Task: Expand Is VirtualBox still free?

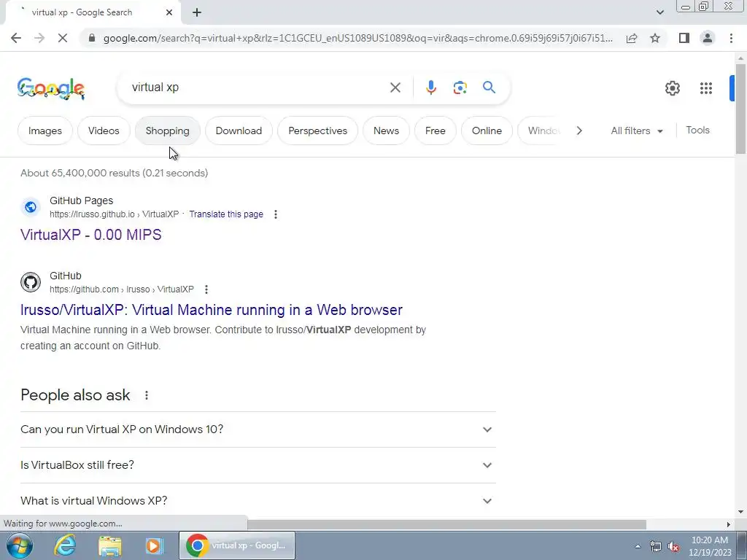Action: tap(258, 465)
